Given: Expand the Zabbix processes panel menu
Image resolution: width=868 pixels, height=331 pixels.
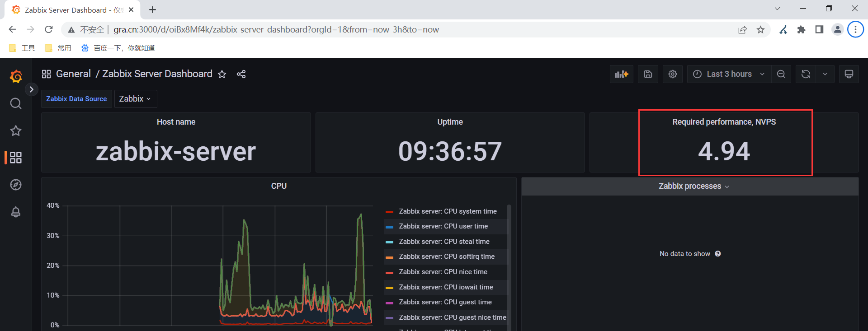Looking at the screenshot, I should coord(694,186).
